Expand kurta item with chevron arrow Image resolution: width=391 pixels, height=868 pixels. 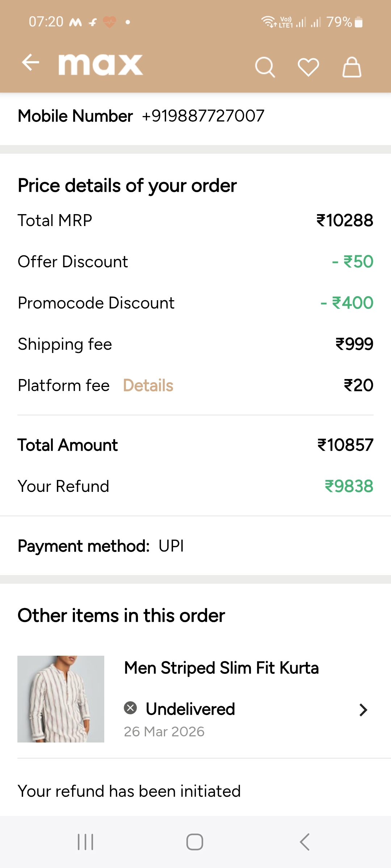pyautogui.click(x=363, y=710)
